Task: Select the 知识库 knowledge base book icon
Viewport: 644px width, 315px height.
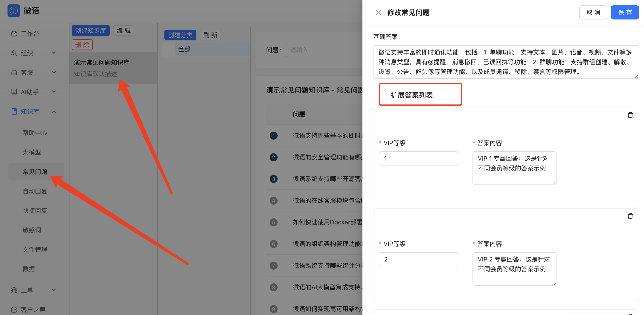Action: (14, 111)
